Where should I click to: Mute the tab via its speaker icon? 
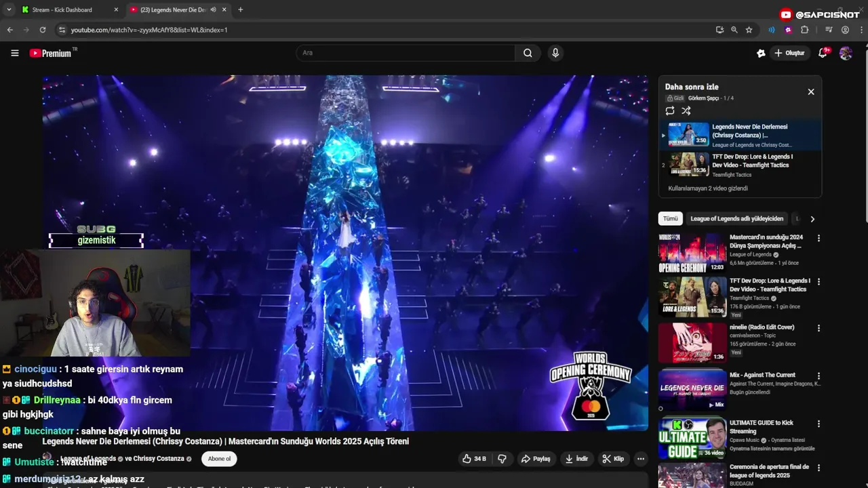213,9
